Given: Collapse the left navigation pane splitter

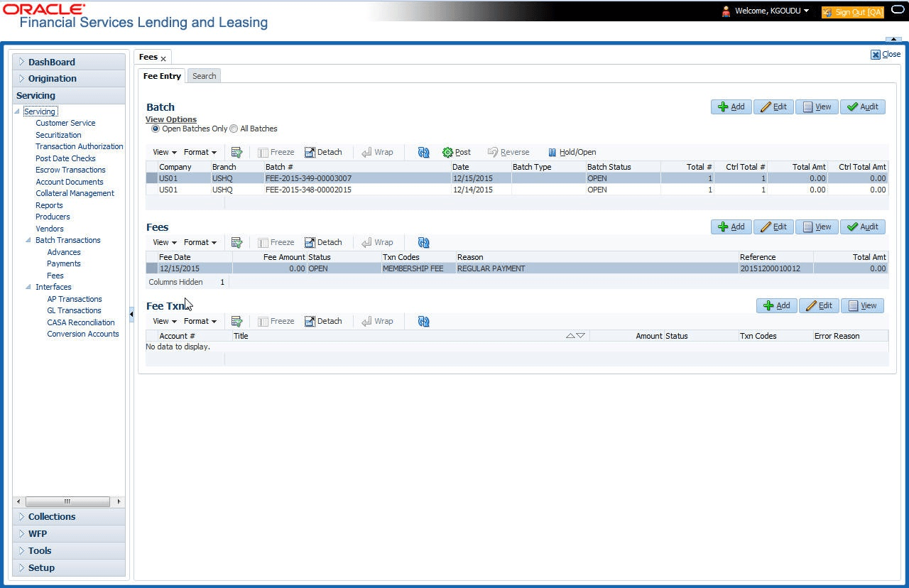Looking at the screenshot, I should pyautogui.click(x=131, y=314).
